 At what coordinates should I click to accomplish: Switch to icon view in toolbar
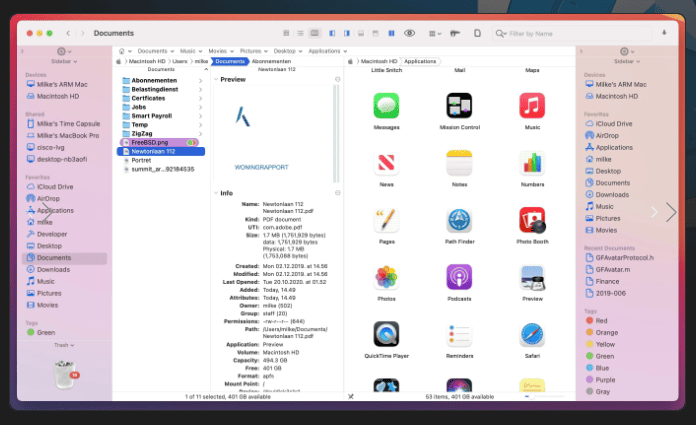(x=286, y=33)
